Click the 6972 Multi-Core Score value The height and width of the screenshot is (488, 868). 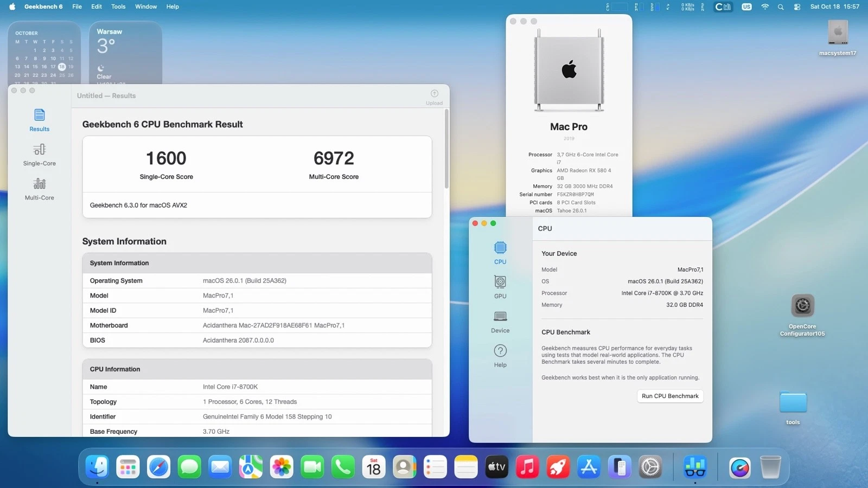[334, 158]
